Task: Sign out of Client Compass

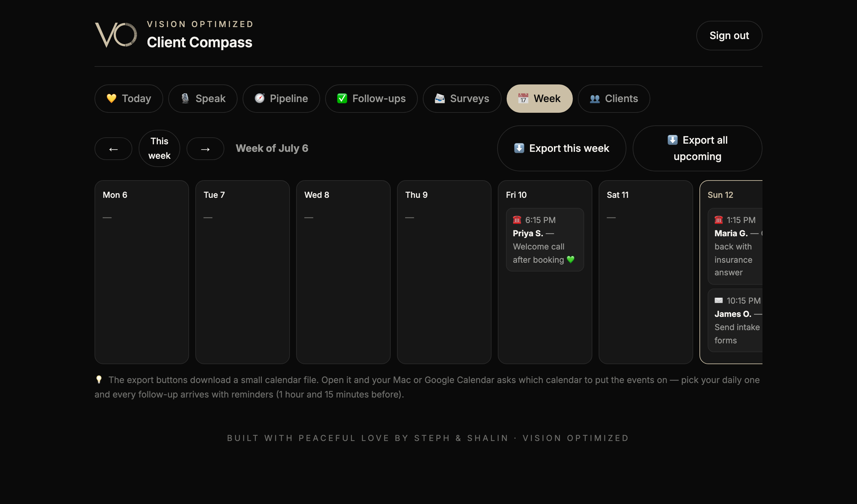Action: tap(729, 36)
